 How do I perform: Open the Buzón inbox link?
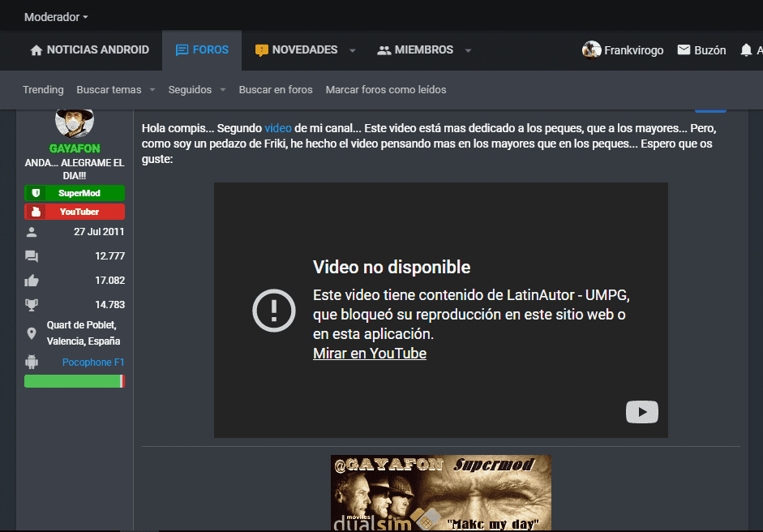click(709, 50)
